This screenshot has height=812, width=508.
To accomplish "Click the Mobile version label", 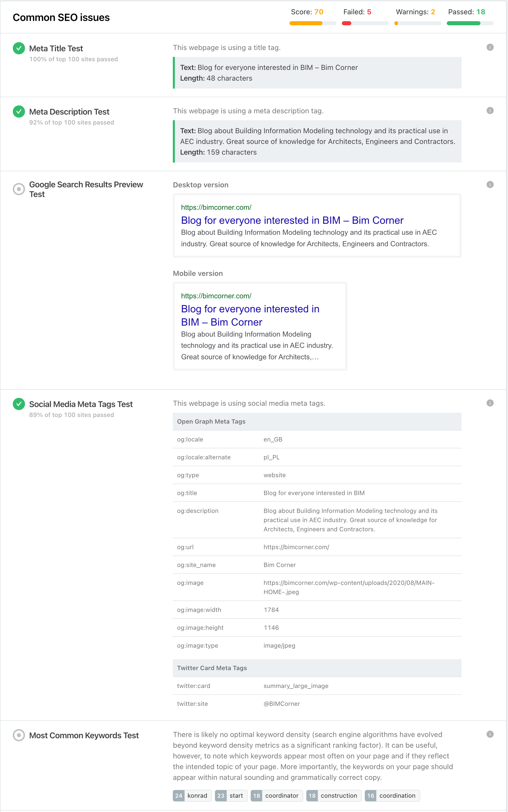I will tap(198, 273).
